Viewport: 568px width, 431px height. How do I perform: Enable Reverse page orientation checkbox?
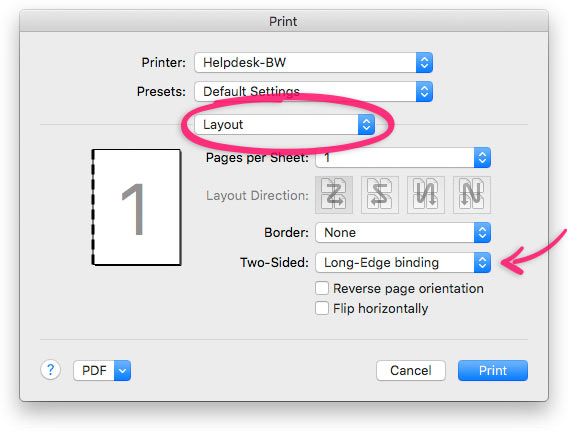pyautogui.click(x=322, y=288)
